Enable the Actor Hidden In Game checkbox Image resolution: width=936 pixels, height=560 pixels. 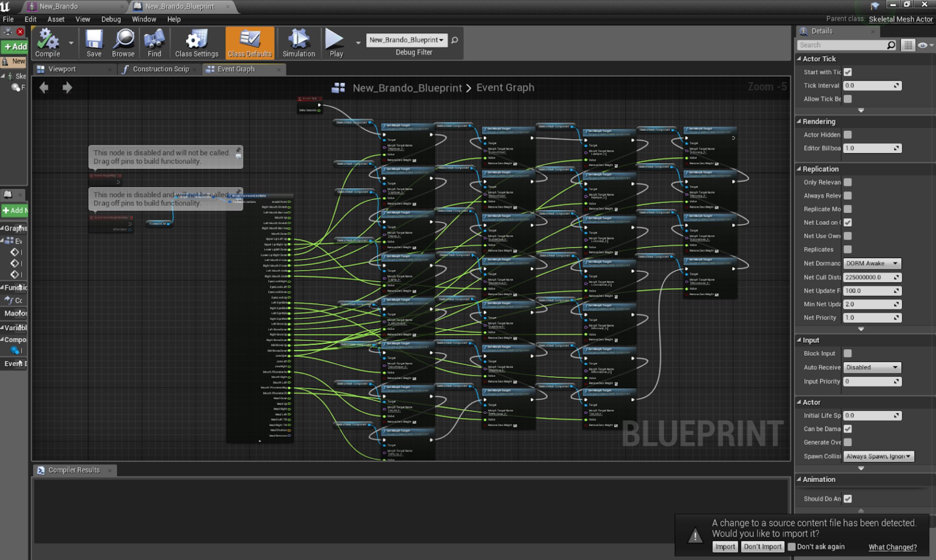click(x=848, y=135)
